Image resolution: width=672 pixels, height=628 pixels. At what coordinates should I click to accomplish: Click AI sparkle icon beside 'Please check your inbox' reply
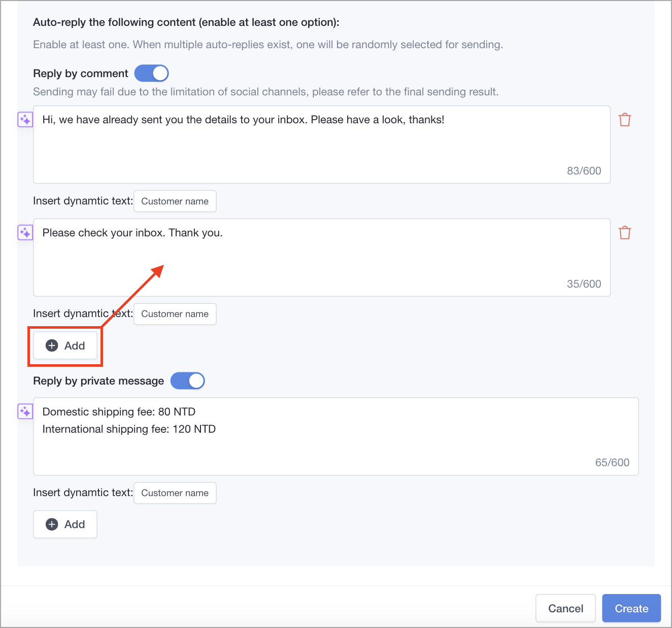pyautogui.click(x=25, y=233)
